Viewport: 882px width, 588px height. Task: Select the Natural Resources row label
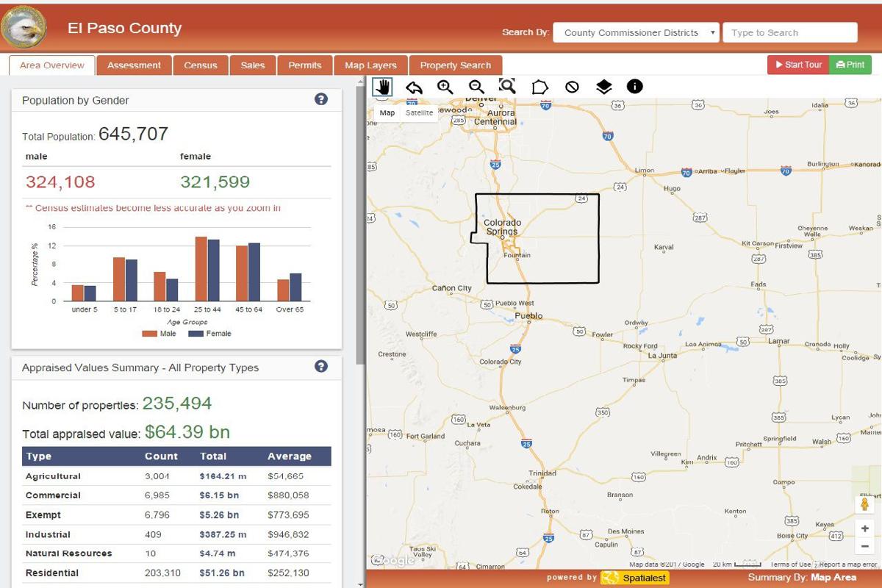click(69, 553)
